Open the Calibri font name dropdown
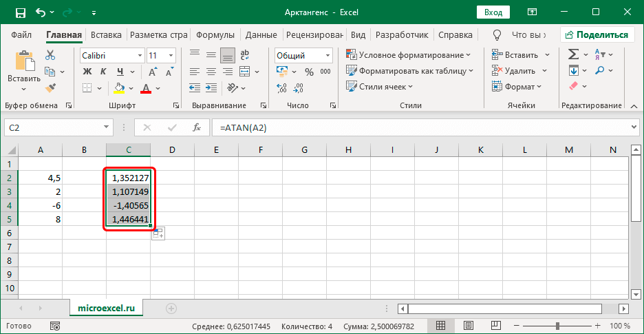The image size is (644, 334). (x=140, y=56)
